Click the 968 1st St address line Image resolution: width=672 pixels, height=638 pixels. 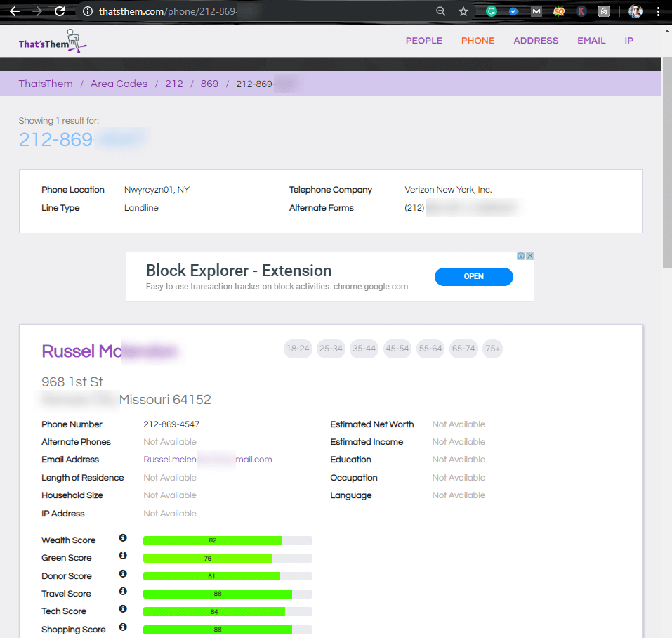72,382
